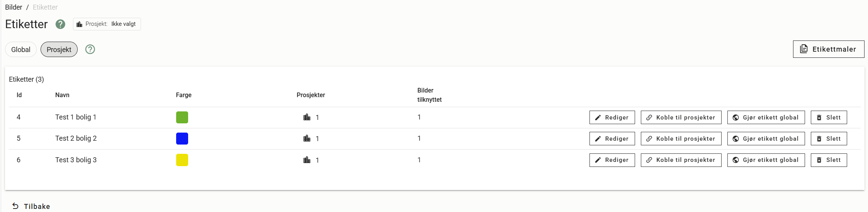The height and width of the screenshot is (212, 868).
Task: Click the yellow color swatch of Test 3 bolig 3
Action: [182, 160]
